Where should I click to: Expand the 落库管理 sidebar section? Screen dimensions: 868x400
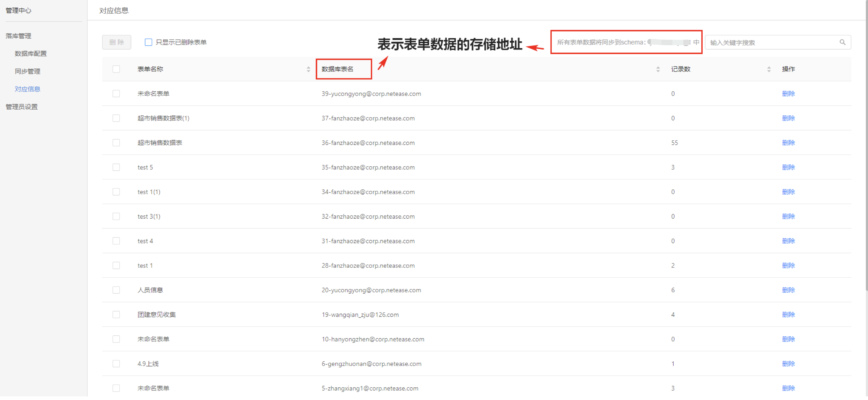18,36
